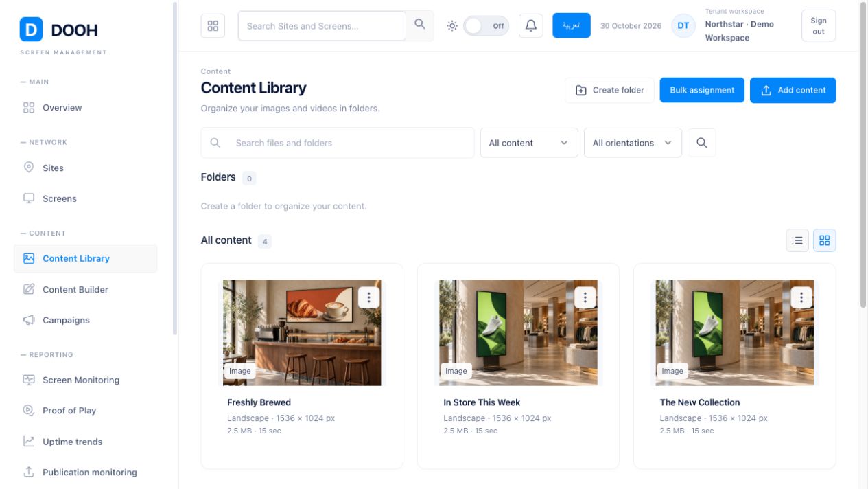Focus the Search files and folders field
This screenshot has width=868, height=489.
click(338, 143)
